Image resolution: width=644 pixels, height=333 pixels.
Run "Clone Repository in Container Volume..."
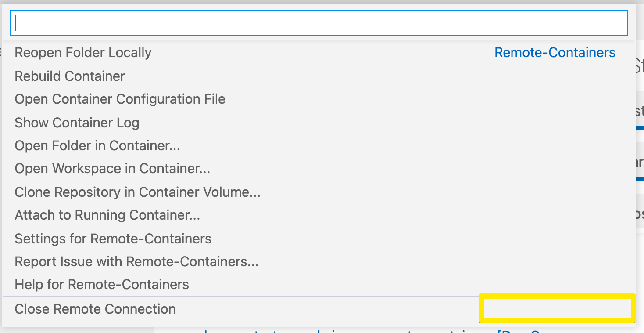pos(137,192)
